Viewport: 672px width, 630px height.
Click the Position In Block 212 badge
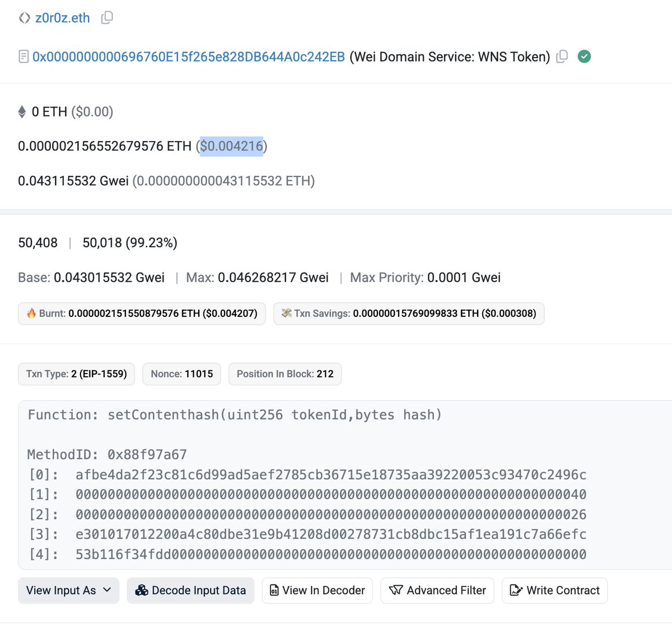285,374
